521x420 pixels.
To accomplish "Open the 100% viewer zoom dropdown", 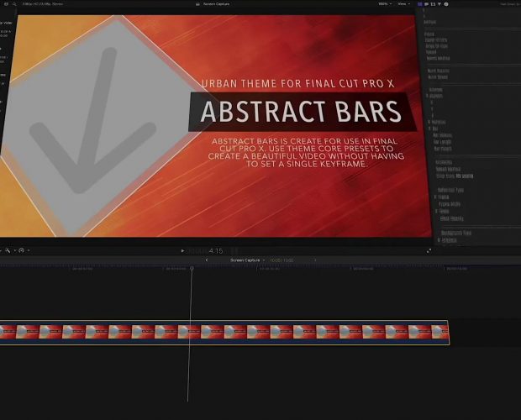I will click(x=385, y=4).
